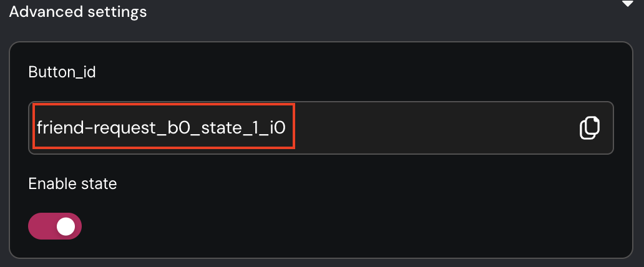The height and width of the screenshot is (267, 644).
Task: Click the white knob of the Enable state toggle
Action: pyautogui.click(x=66, y=226)
